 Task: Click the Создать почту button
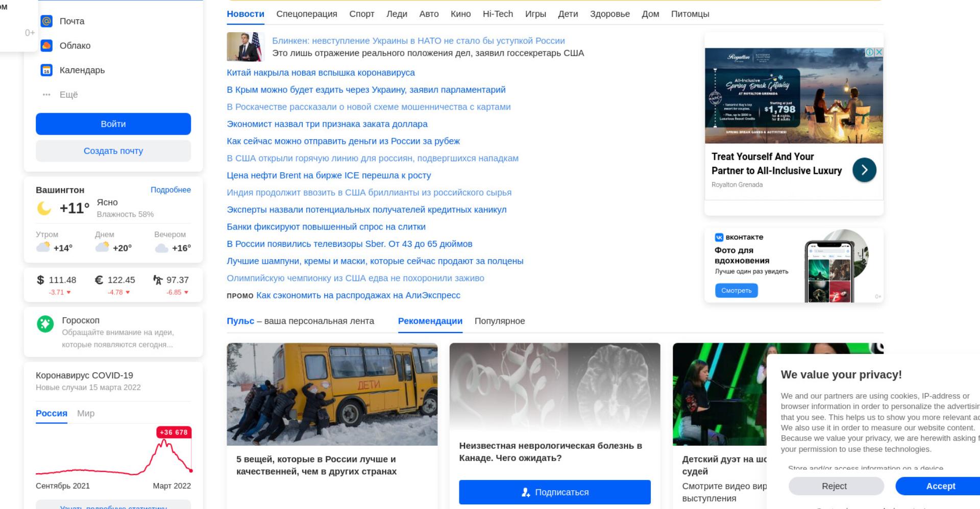point(113,151)
